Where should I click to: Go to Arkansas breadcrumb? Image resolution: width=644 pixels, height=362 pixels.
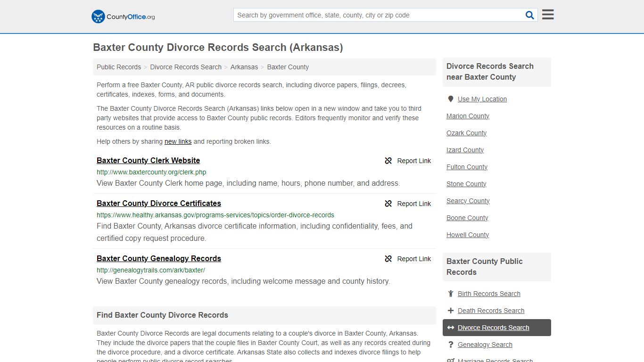click(x=244, y=67)
